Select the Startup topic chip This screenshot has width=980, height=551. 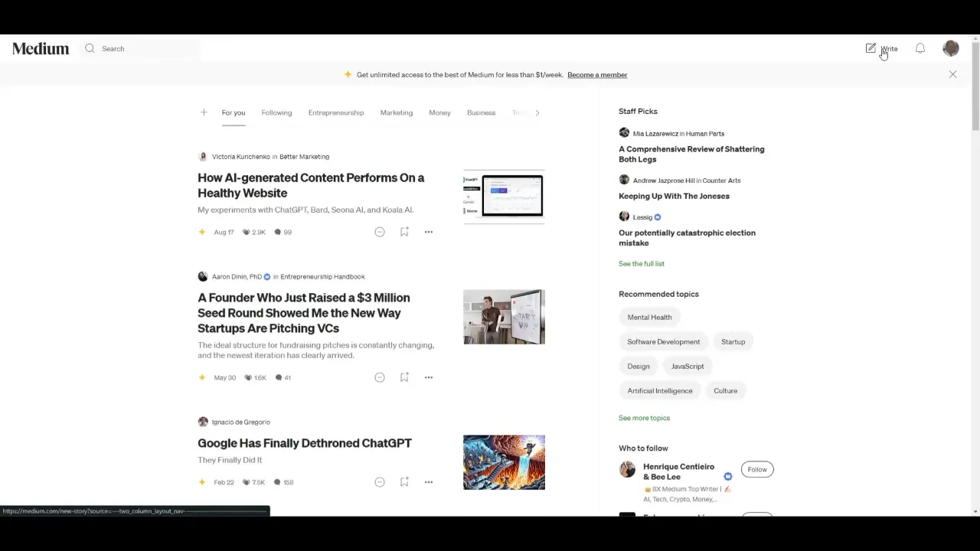pyautogui.click(x=733, y=341)
